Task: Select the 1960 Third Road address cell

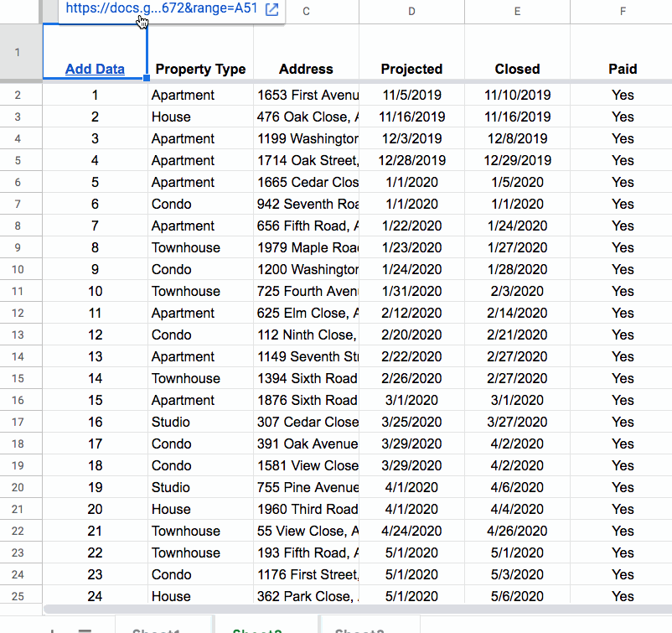Action: tap(306, 509)
